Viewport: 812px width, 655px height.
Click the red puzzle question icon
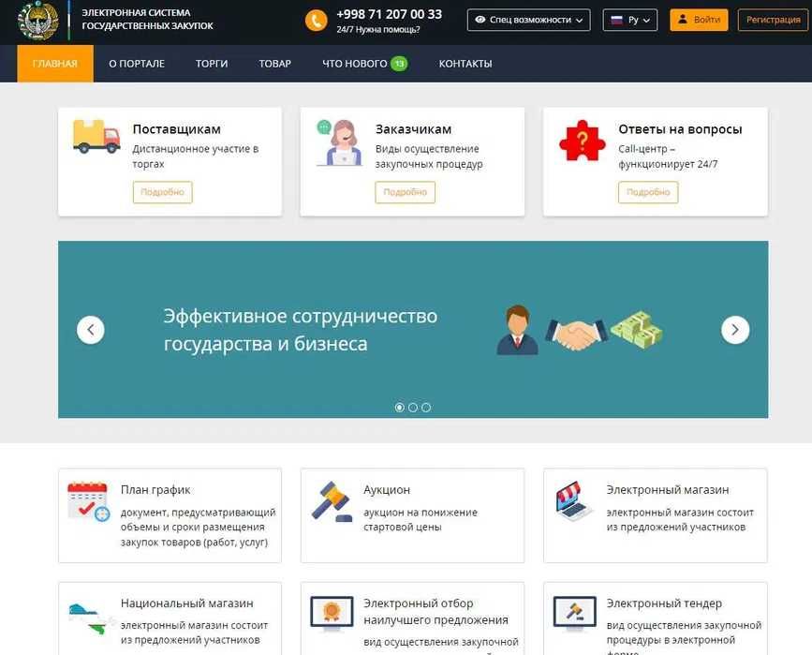[x=582, y=141]
